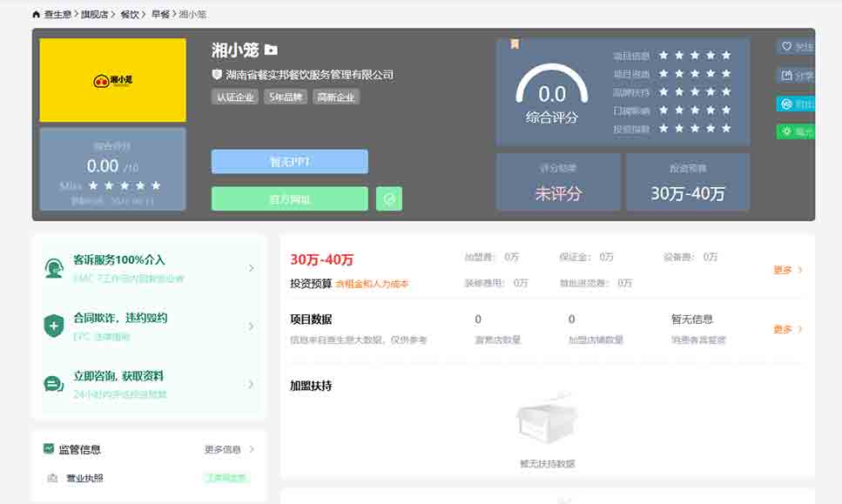842x504 pixels.
Task: Expand 合同欺诈，违约毁约 chevron arrow
Action: pos(252,326)
